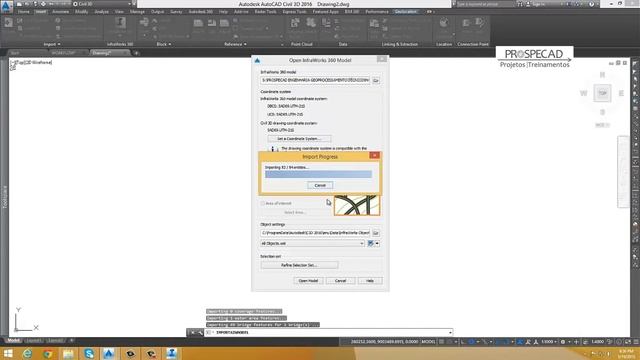Open the Survey ribbon tab
The height and width of the screenshot is (360, 640).
(176, 12)
